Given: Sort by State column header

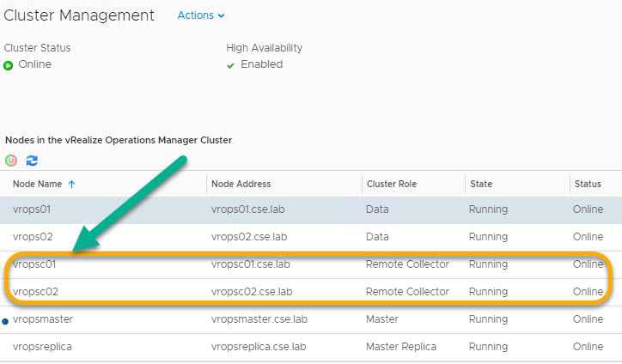Looking at the screenshot, I should (x=481, y=184).
